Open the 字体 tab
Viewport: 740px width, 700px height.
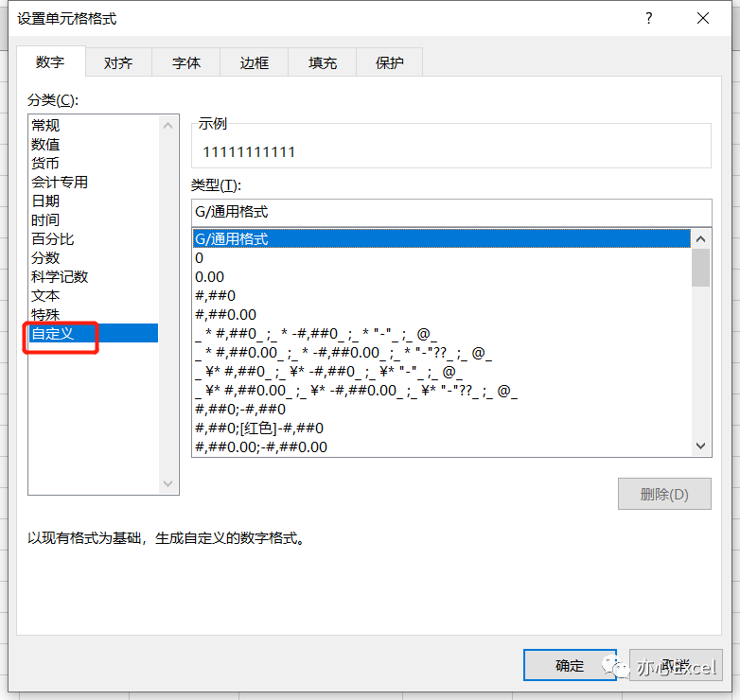click(x=186, y=62)
